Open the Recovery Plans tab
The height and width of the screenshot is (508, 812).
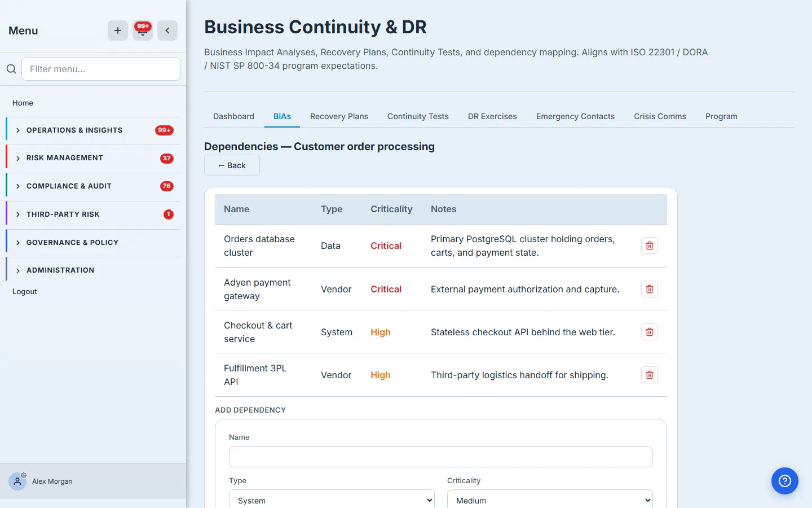[339, 116]
